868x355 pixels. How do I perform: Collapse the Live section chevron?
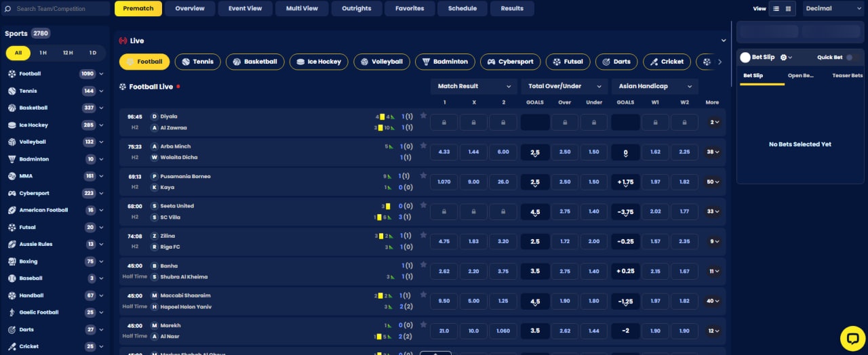coord(724,41)
